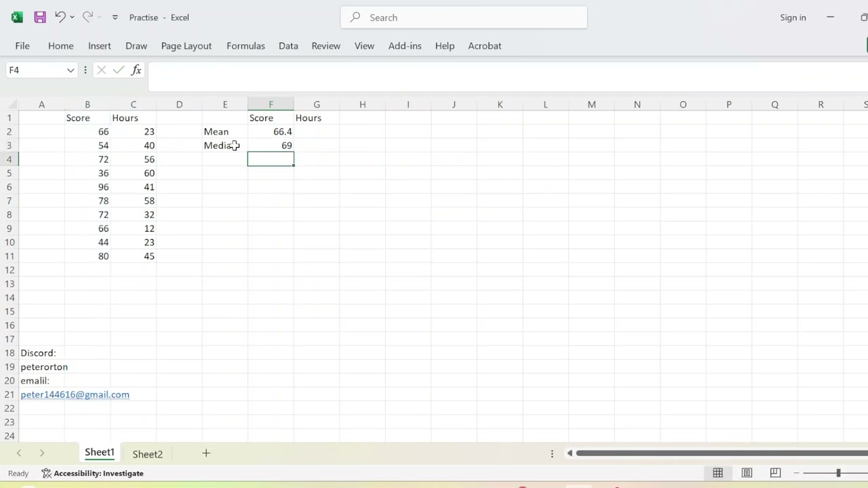Click the median value 69 cell
868x488 pixels.
271,146
